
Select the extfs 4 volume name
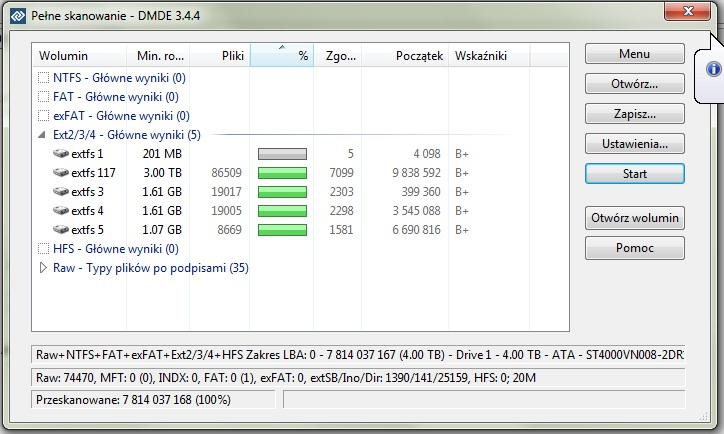click(87, 211)
